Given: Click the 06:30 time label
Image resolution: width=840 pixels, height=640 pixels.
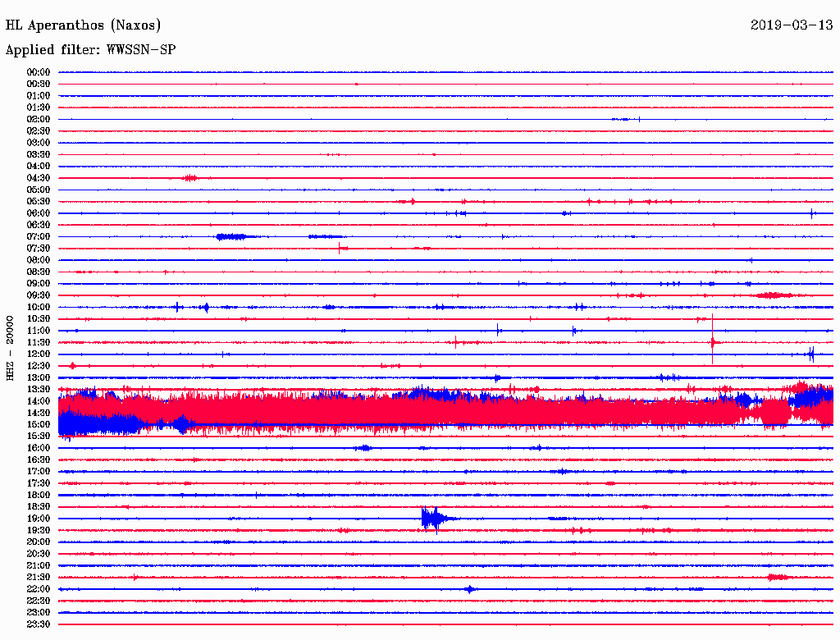Looking at the screenshot, I should [x=39, y=225].
